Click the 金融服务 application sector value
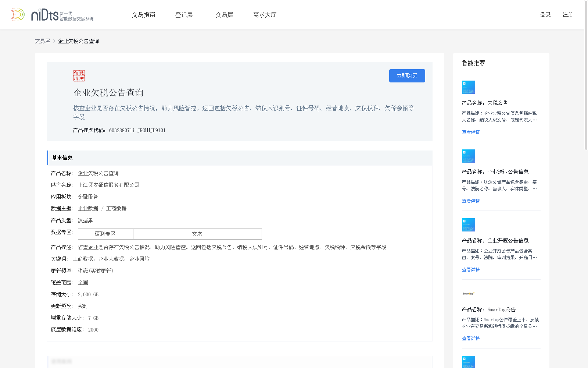This screenshot has width=588, height=368. (88, 197)
